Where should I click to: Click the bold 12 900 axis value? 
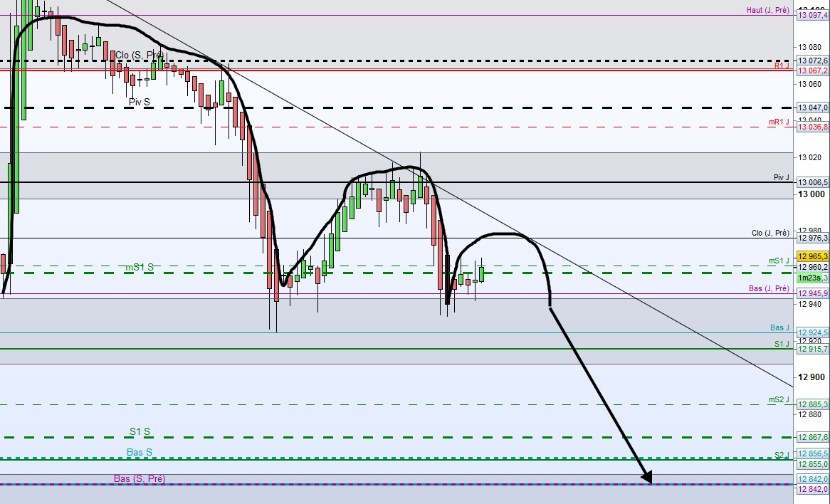click(x=811, y=377)
